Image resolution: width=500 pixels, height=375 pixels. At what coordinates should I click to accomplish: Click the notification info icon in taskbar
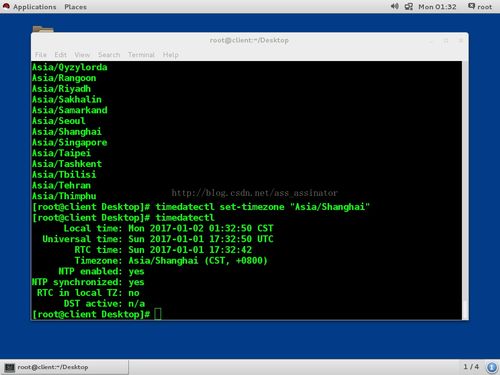click(491, 367)
